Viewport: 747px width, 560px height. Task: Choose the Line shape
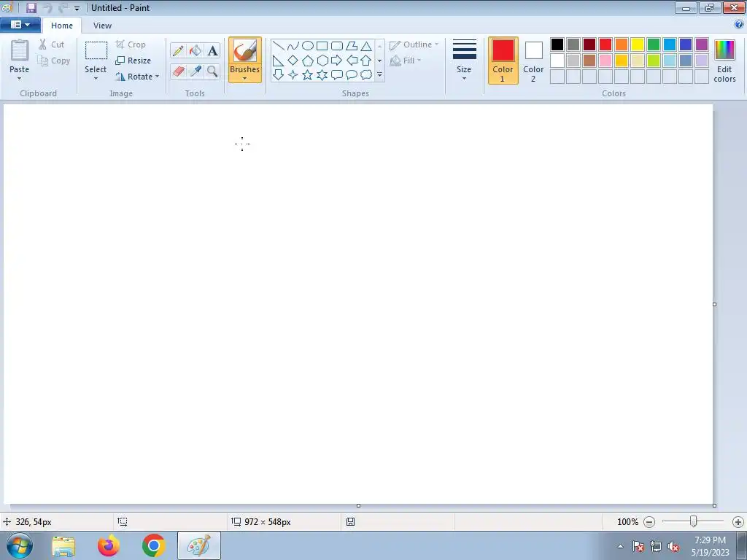coord(278,46)
